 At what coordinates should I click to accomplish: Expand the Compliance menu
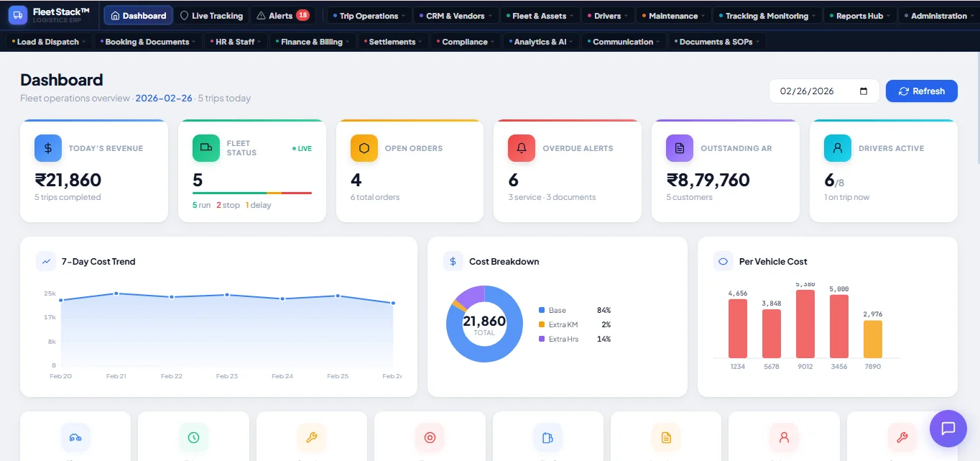pos(465,42)
